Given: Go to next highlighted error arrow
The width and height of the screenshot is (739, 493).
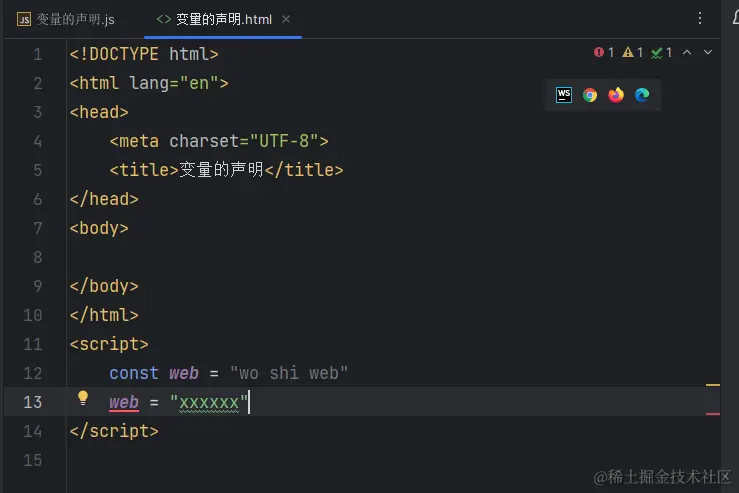Looking at the screenshot, I should coord(708,52).
